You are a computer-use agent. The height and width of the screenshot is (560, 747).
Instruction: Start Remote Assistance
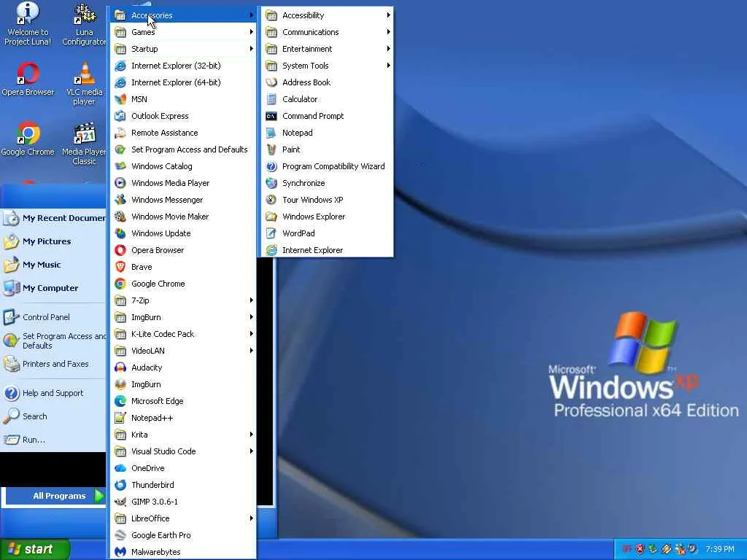[183, 133]
